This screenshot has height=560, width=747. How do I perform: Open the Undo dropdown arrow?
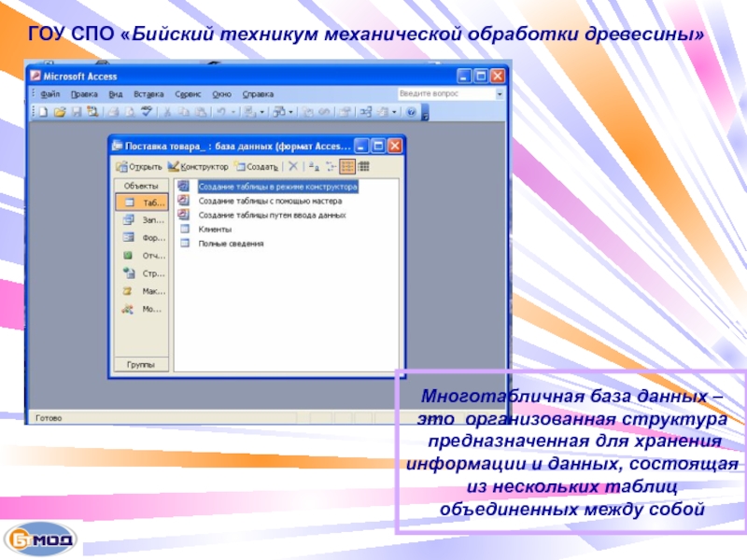click(x=233, y=112)
